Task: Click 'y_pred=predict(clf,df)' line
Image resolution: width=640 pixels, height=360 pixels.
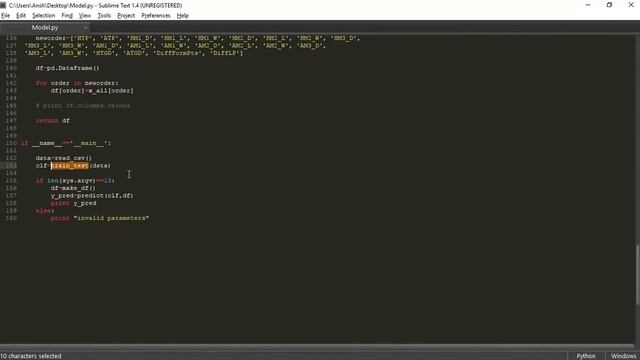Action: [x=92, y=196]
